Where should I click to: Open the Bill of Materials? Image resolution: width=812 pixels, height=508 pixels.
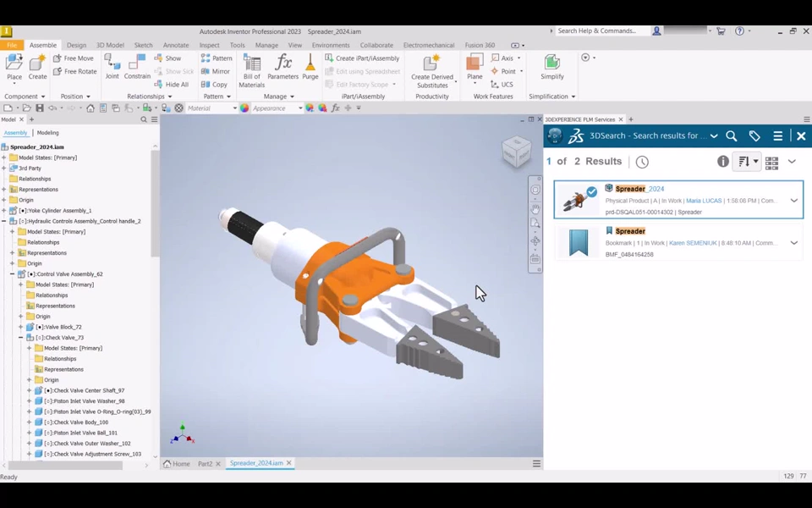pos(252,70)
